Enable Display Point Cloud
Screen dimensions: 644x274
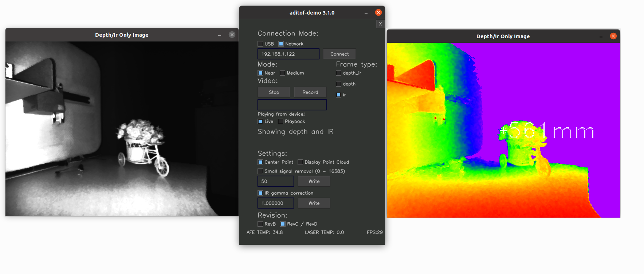[x=300, y=162]
